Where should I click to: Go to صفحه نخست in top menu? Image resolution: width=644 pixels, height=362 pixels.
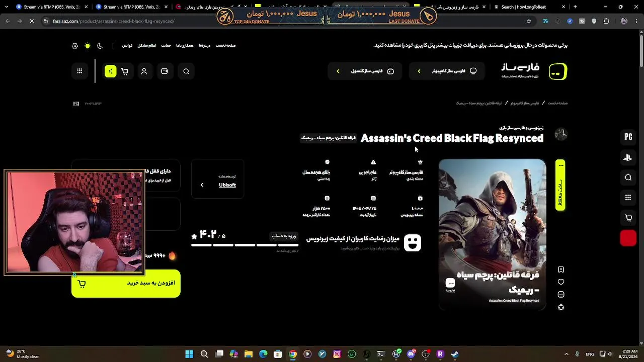pyautogui.click(x=225, y=46)
